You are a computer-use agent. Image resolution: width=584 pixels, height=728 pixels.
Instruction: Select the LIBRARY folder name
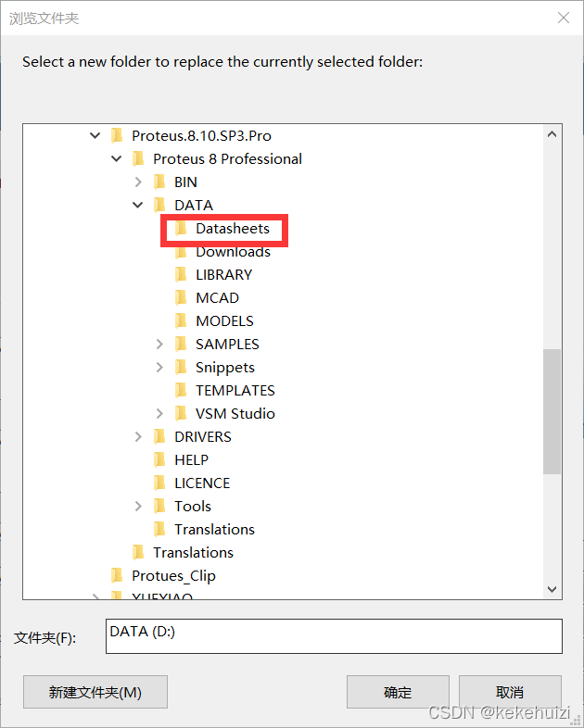224,274
